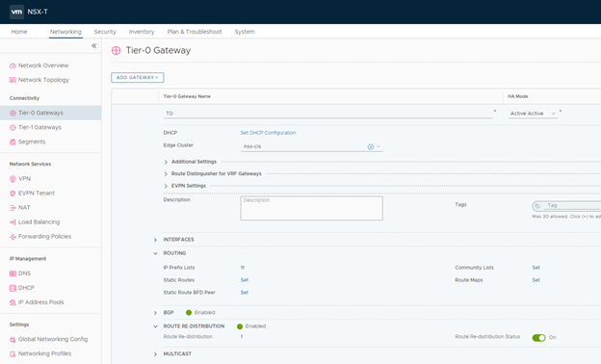Click the Tag input field
This screenshot has height=364, width=601.
point(571,206)
